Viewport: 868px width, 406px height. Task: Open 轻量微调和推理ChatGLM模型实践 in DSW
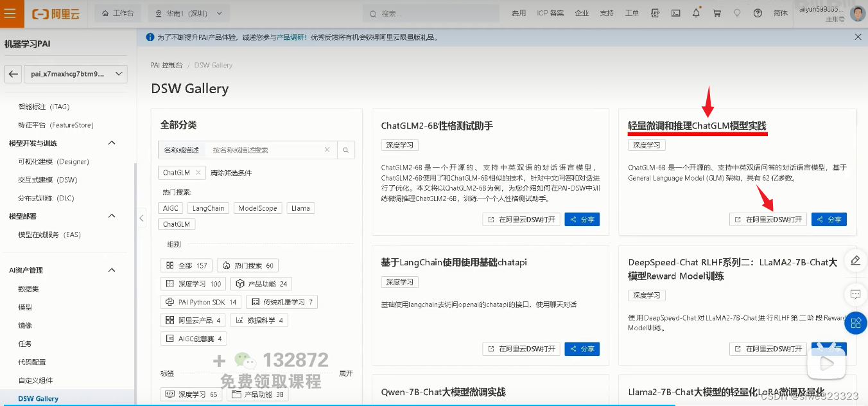pyautogui.click(x=768, y=220)
